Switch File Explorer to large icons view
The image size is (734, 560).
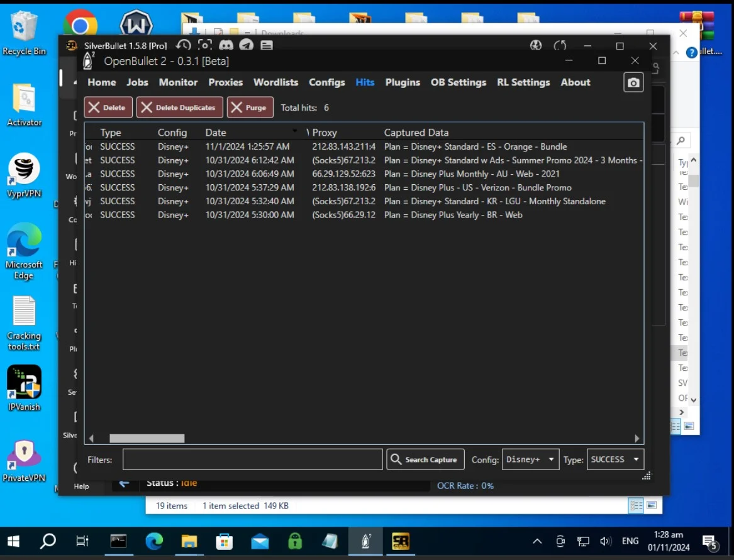pos(652,505)
